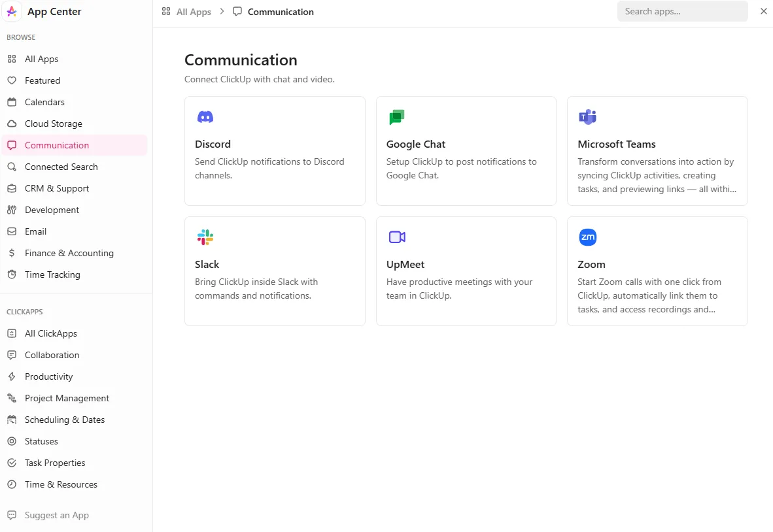Image resolution: width=773 pixels, height=532 pixels.
Task: Click the Connected Search magnifier icon
Action: pyautogui.click(x=12, y=167)
